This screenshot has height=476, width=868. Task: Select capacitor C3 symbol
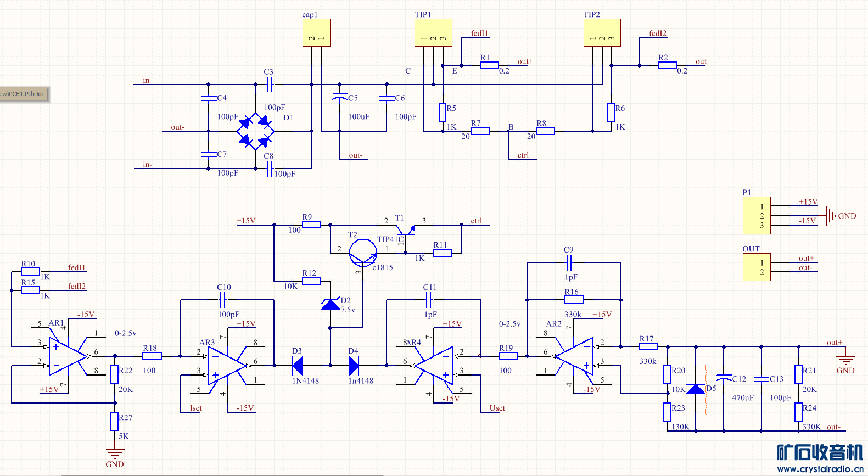pyautogui.click(x=269, y=85)
